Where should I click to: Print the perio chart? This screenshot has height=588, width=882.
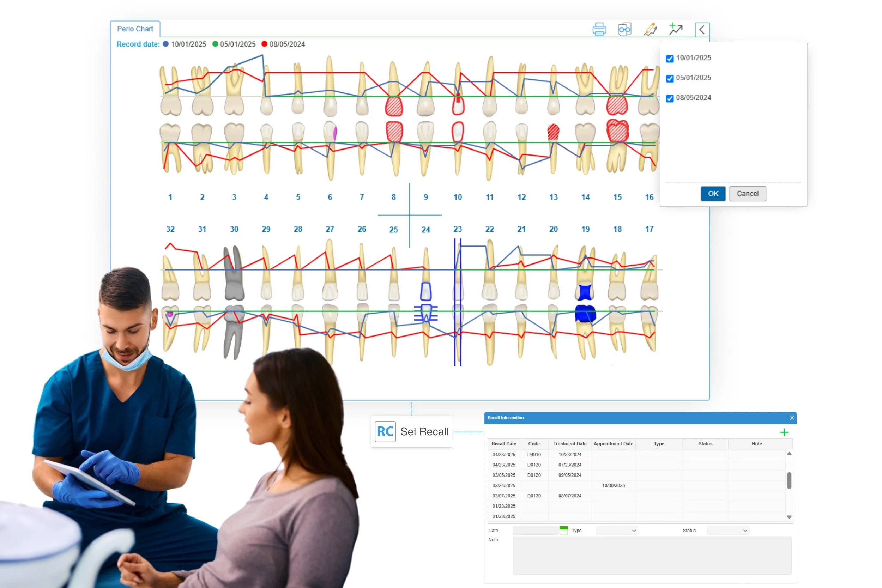click(599, 29)
